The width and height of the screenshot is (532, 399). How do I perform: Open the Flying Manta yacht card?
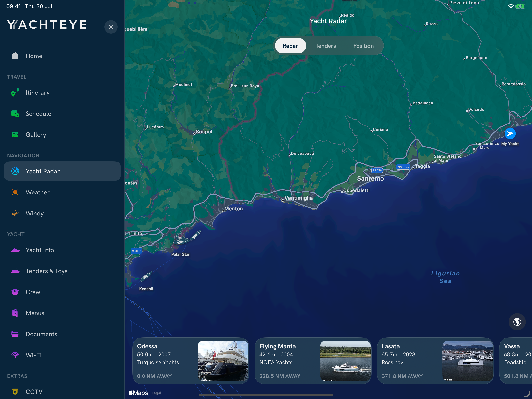pyautogui.click(x=313, y=360)
